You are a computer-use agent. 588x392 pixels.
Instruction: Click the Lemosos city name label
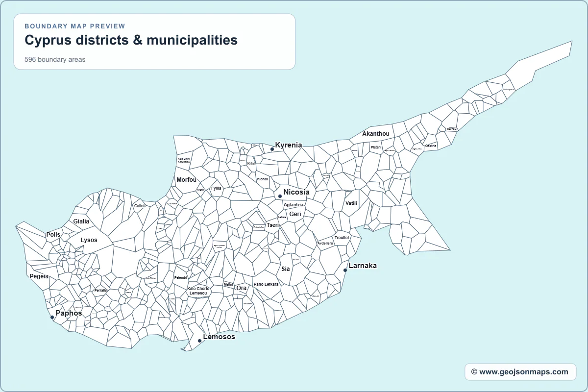tap(219, 337)
